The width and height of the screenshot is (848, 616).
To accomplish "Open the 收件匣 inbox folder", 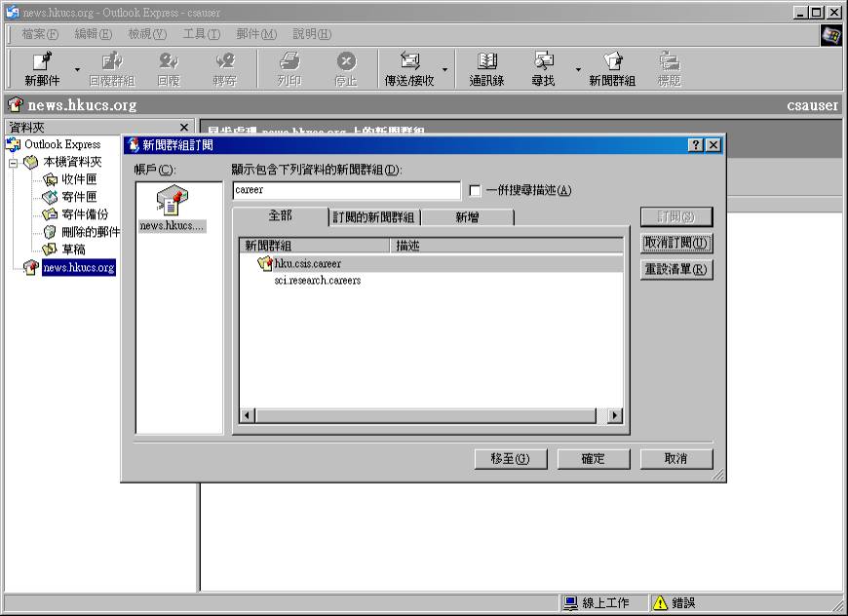I will [x=79, y=179].
